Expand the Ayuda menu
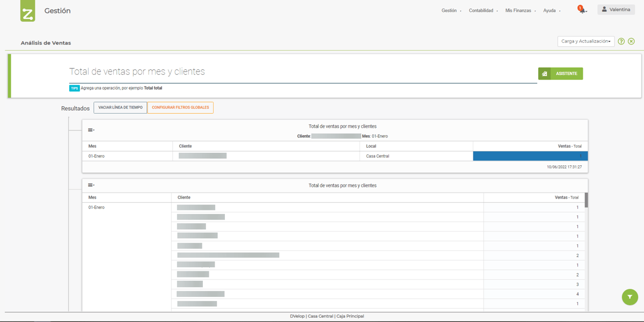Viewport: 644px width, 322px height. 551,10
